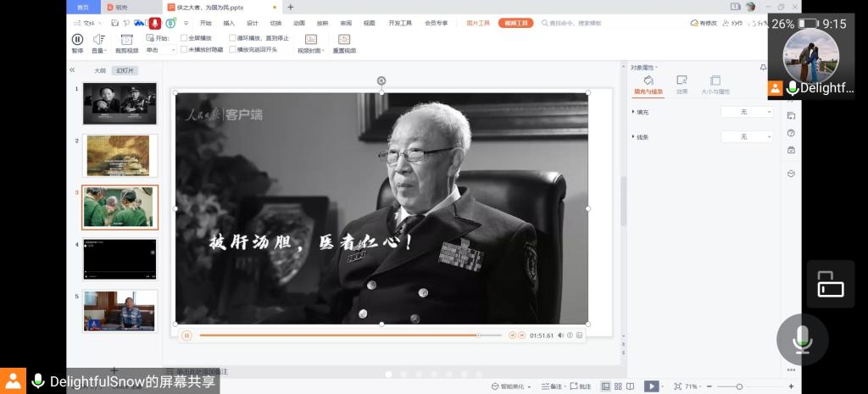Open the 音量 volume control in ribbon
Viewport: 868px width, 394px height.
pyautogui.click(x=99, y=39)
